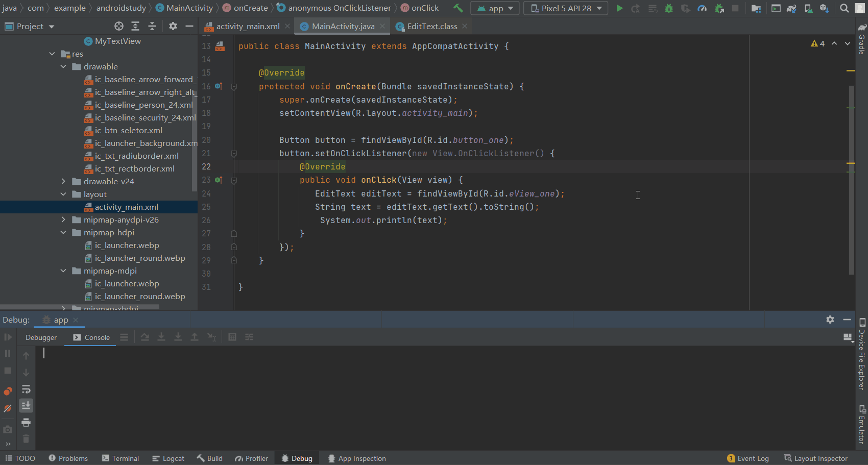The image size is (868, 465).
Task: Open the profiler gauge icon in toolbar
Action: tap(702, 8)
